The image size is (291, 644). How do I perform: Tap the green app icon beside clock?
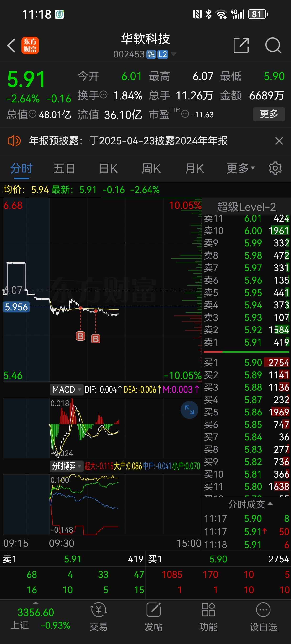point(59,14)
